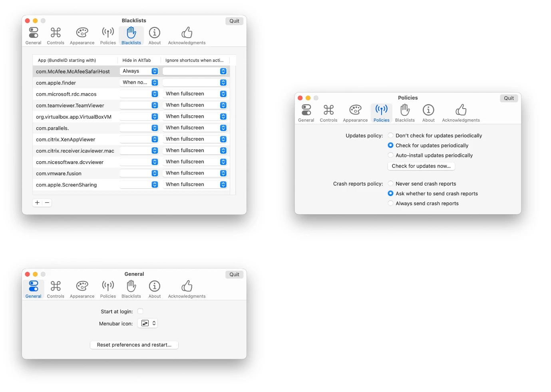
Task: Open Ignore shortcuts dropdown for com.citrix.XenAppViewer
Action: coord(195,139)
